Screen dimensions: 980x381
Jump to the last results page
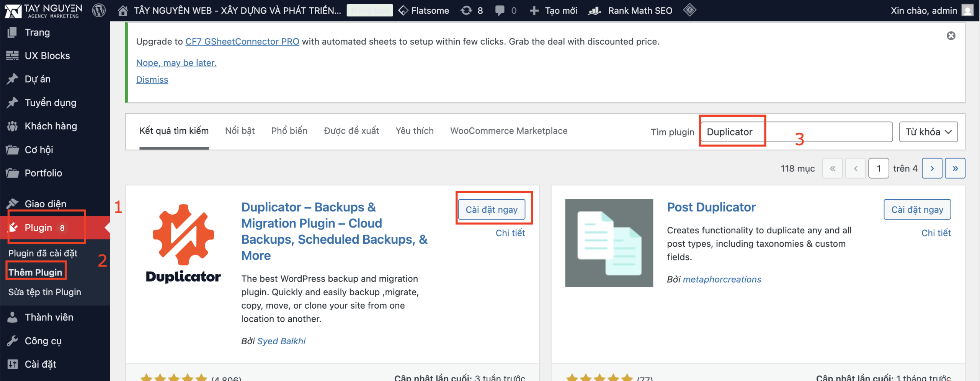955,168
